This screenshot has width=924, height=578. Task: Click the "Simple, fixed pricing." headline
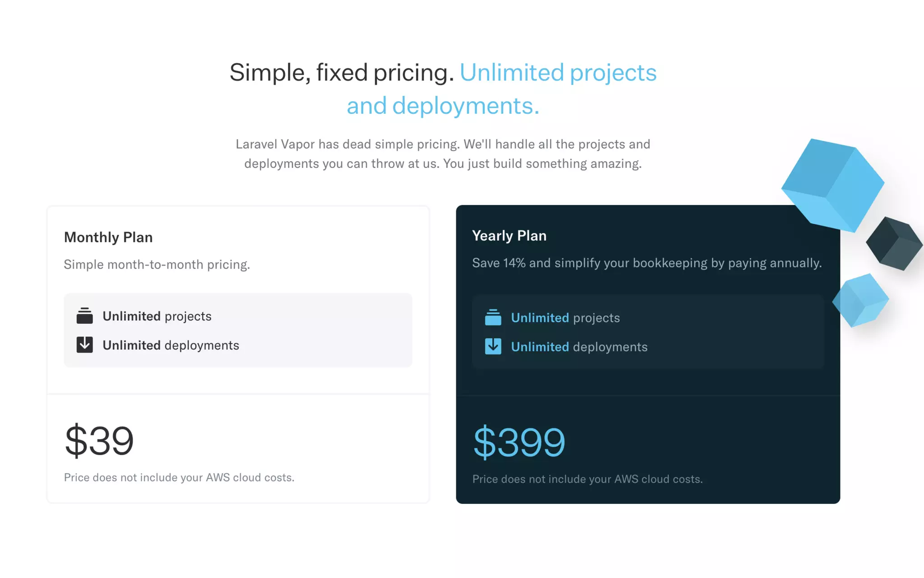pyautogui.click(x=342, y=73)
